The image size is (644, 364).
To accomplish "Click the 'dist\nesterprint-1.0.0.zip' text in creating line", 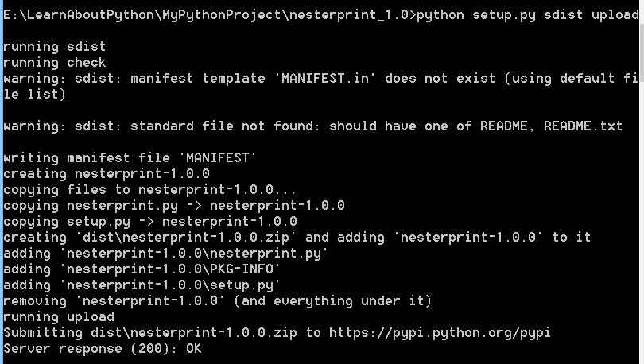I will coord(185,237).
